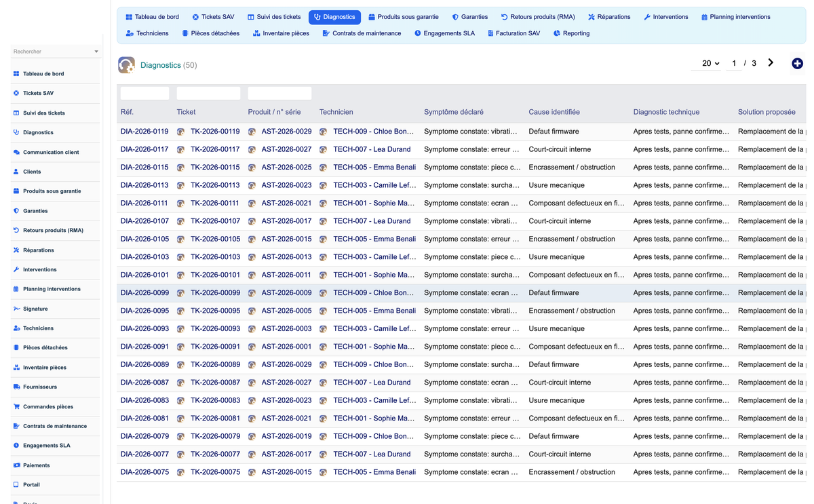Open product link AST-2026-0025
814x504 pixels.
286,168
